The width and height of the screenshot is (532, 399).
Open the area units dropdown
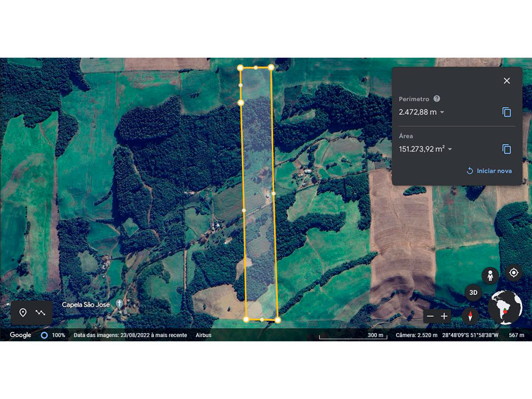pyautogui.click(x=450, y=150)
